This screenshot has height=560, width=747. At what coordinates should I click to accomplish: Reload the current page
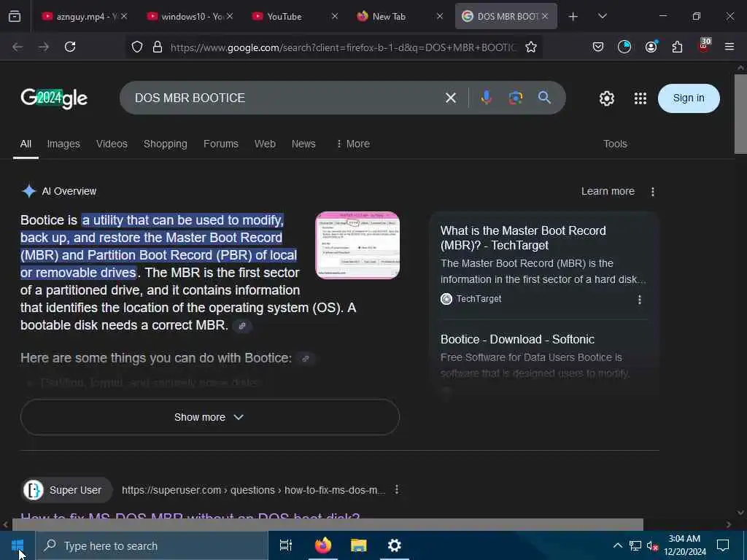point(70,47)
